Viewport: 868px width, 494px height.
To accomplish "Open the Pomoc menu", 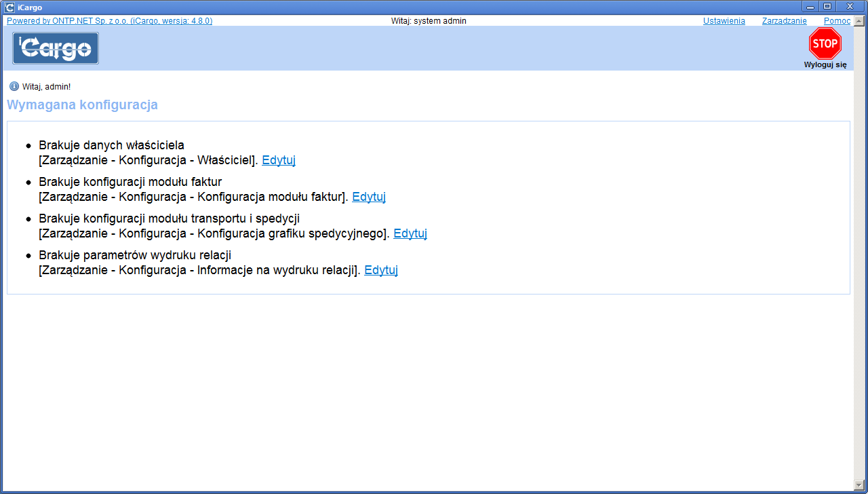I will (837, 21).
